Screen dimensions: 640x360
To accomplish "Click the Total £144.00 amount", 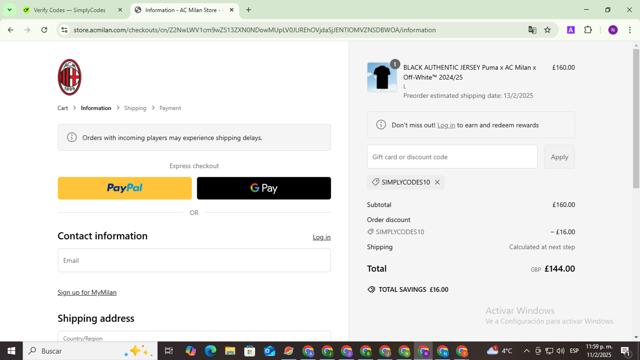I will 560,269.
